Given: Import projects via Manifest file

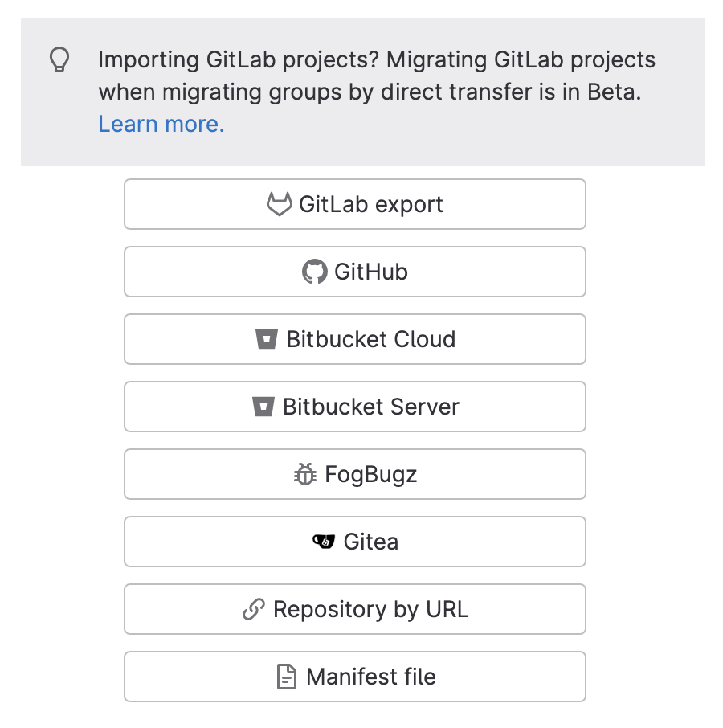Looking at the screenshot, I should pos(355,677).
